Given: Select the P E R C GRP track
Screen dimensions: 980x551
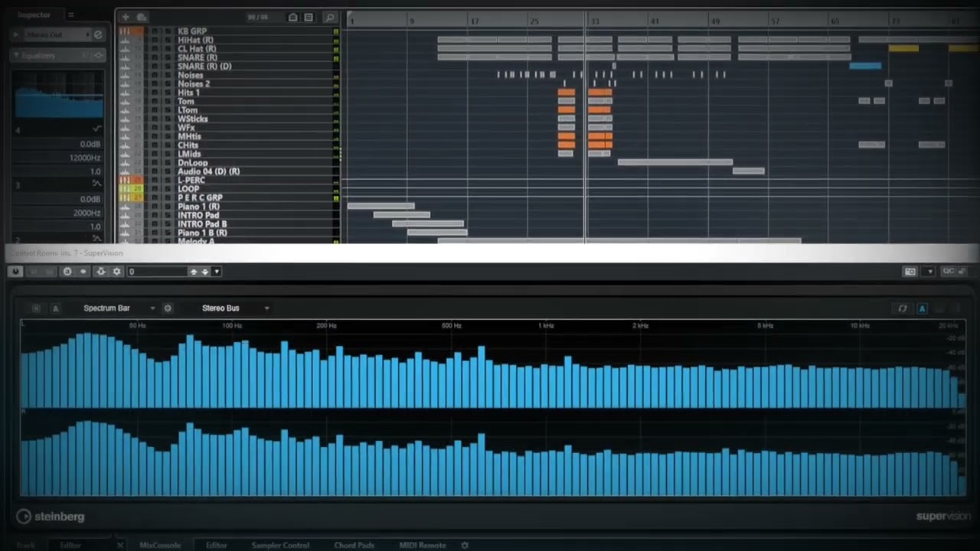Looking at the screenshot, I should pos(200,197).
